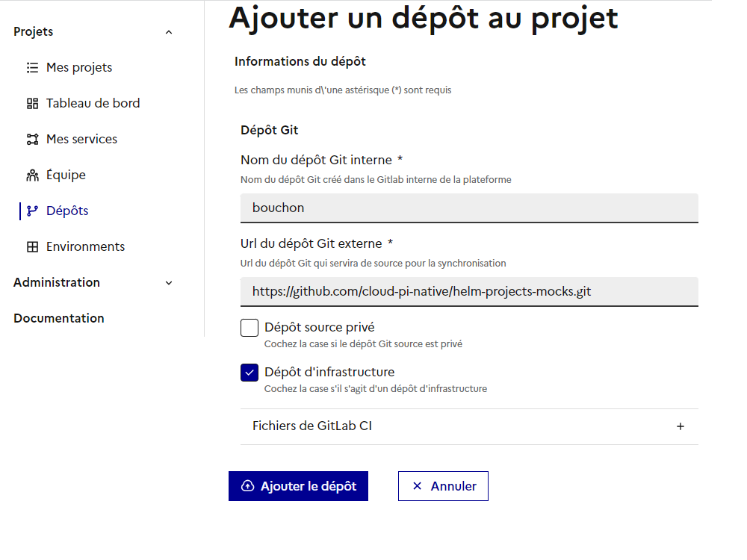Select the Dépôts git branch icon

pyautogui.click(x=32, y=211)
